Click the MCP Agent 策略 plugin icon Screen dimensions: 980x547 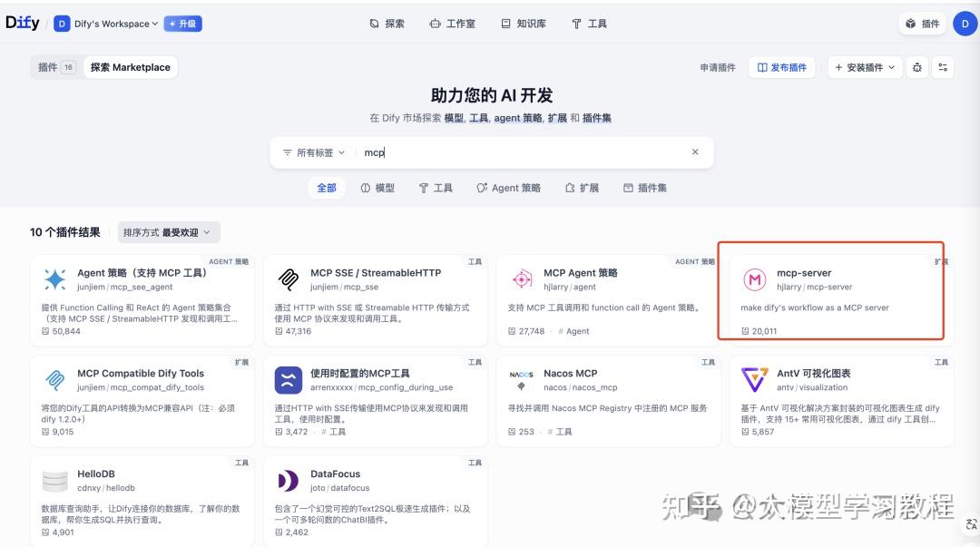point(522,277)
